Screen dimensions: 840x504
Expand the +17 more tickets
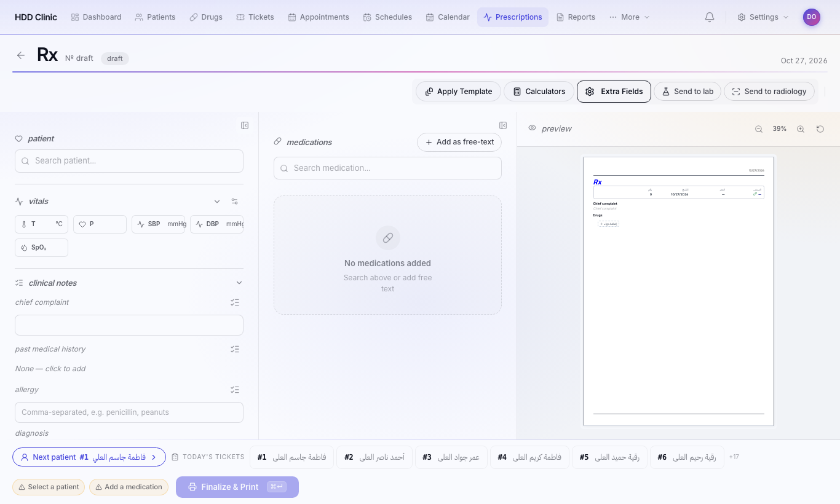[734, 457]
